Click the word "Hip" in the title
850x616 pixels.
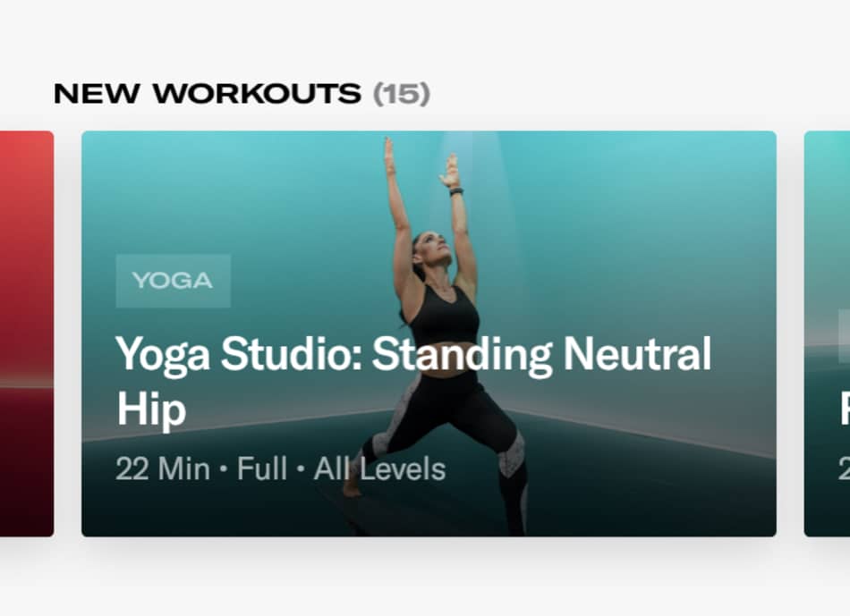pyautogui.click(x=151, y=410)
